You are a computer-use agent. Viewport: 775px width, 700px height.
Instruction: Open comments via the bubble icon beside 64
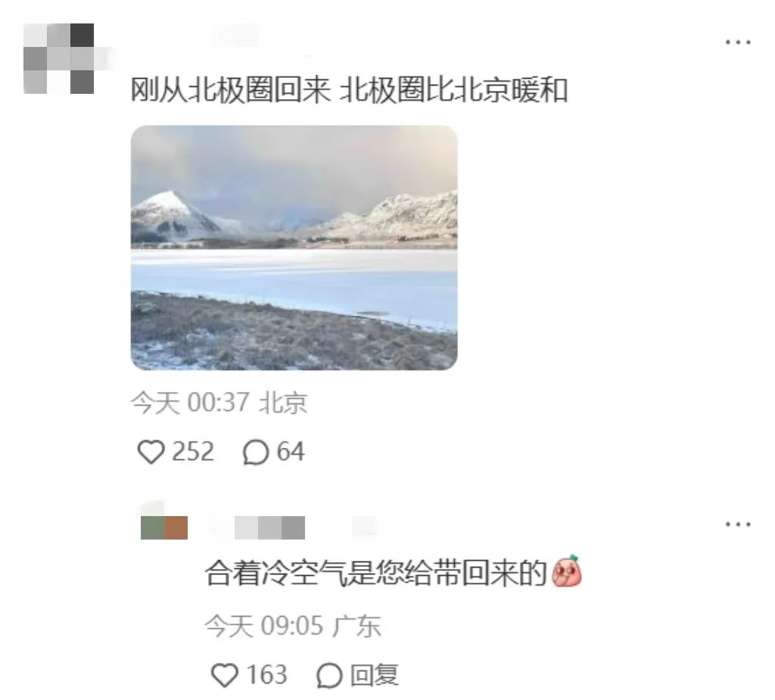tap(256, 453)
